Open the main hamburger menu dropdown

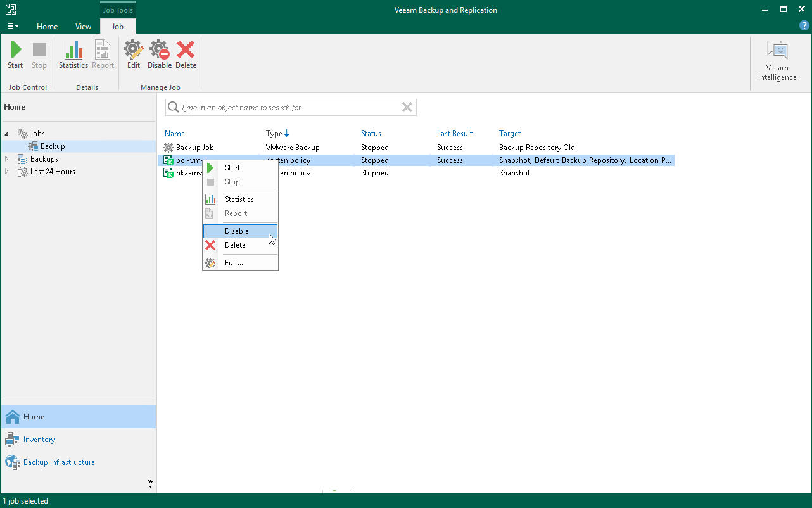click(x=13, y=26)
